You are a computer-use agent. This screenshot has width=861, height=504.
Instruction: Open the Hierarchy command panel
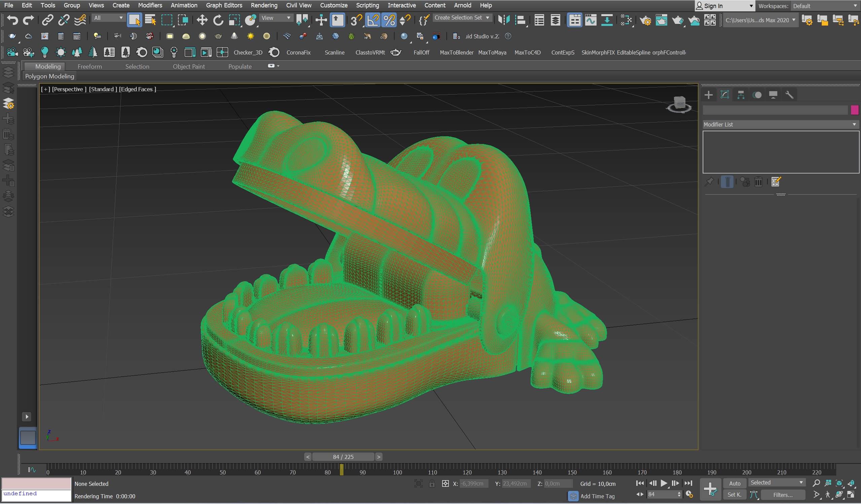point(741,95)
